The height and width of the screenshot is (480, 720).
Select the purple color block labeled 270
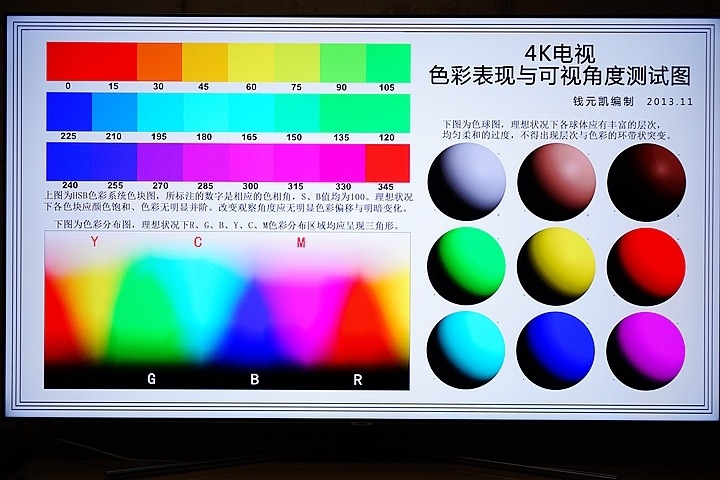click(x=160, y=162)
